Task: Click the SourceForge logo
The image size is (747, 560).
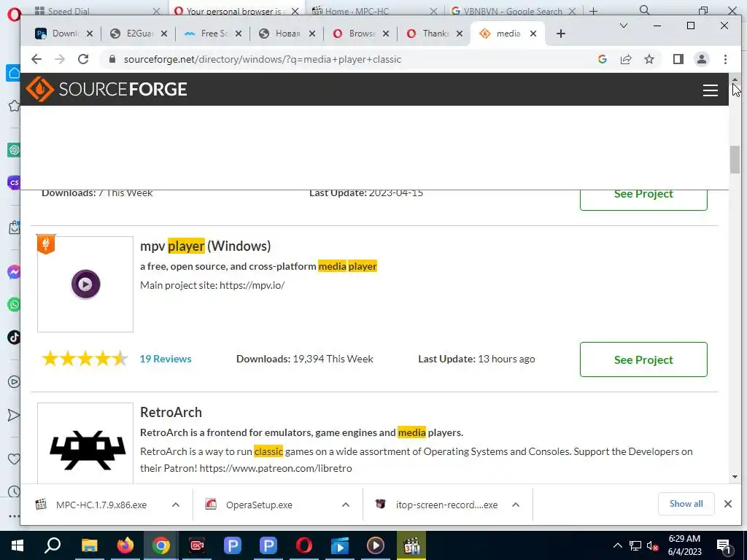Action: pos(107,89)
